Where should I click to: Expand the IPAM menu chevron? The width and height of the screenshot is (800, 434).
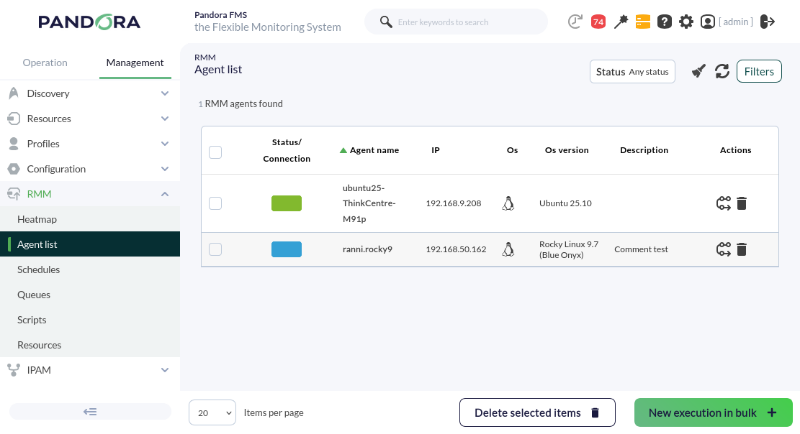[x=165, y=370]
